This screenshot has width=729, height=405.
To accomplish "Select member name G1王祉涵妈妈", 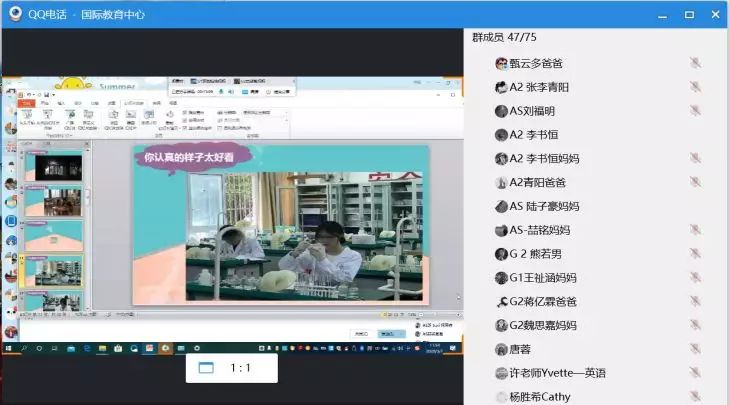I will (543, 278).
